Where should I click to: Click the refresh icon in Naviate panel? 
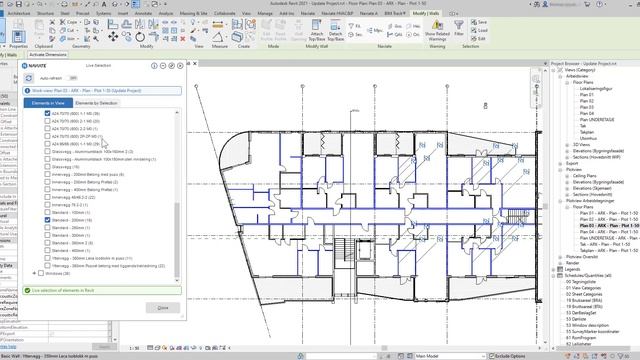point(29,78)
